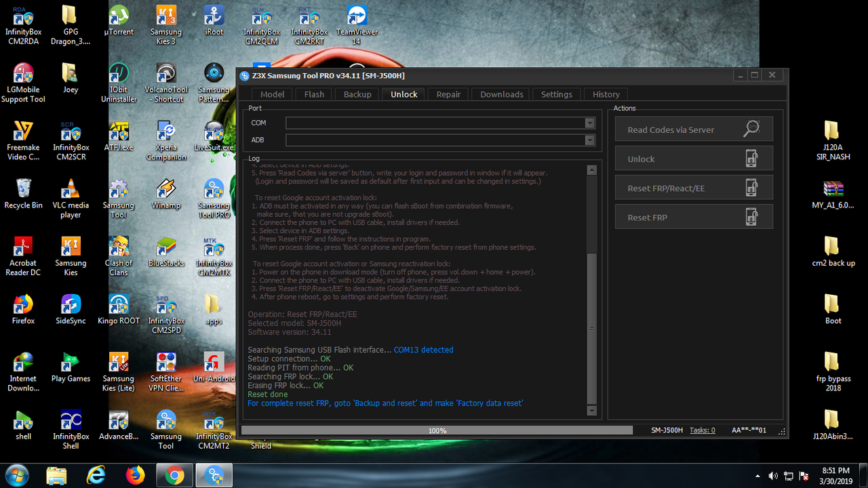868x488 pixels.
Task: Click the Log scrollbar thumb
Action: pyautogui.click(x=591, y=329)
